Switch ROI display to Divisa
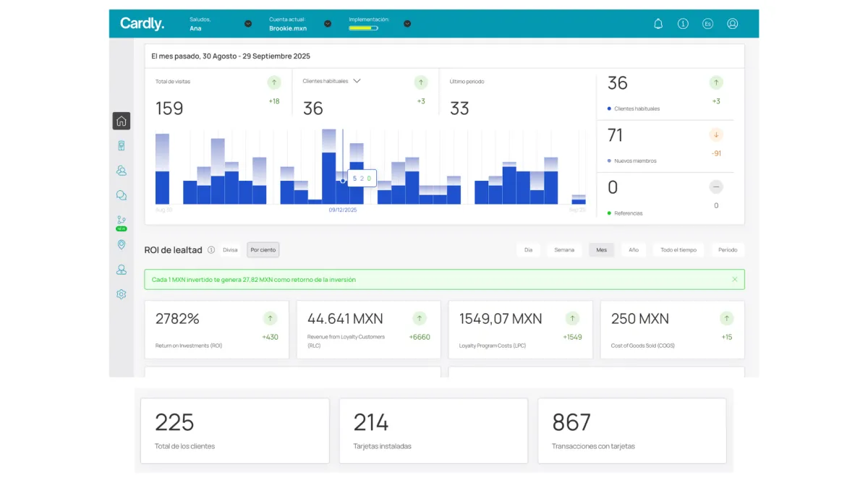868x488 pixels. tap(230, 250)
